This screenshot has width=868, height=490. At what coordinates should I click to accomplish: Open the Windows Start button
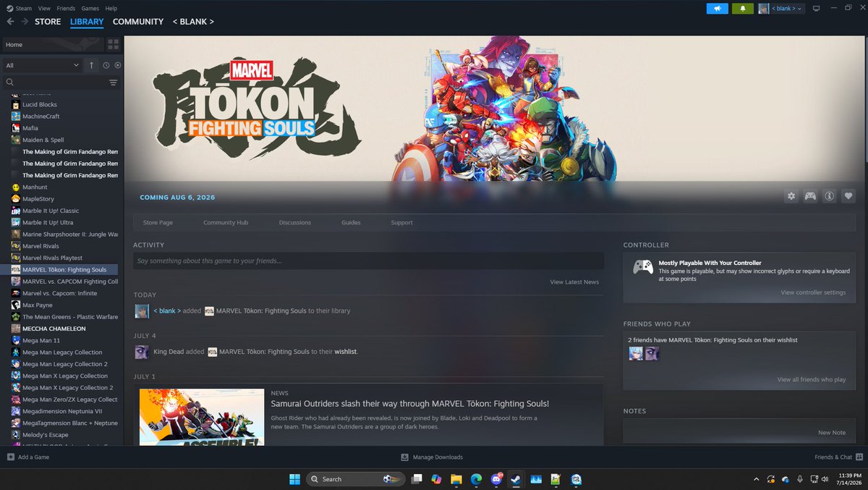(294, 479)
